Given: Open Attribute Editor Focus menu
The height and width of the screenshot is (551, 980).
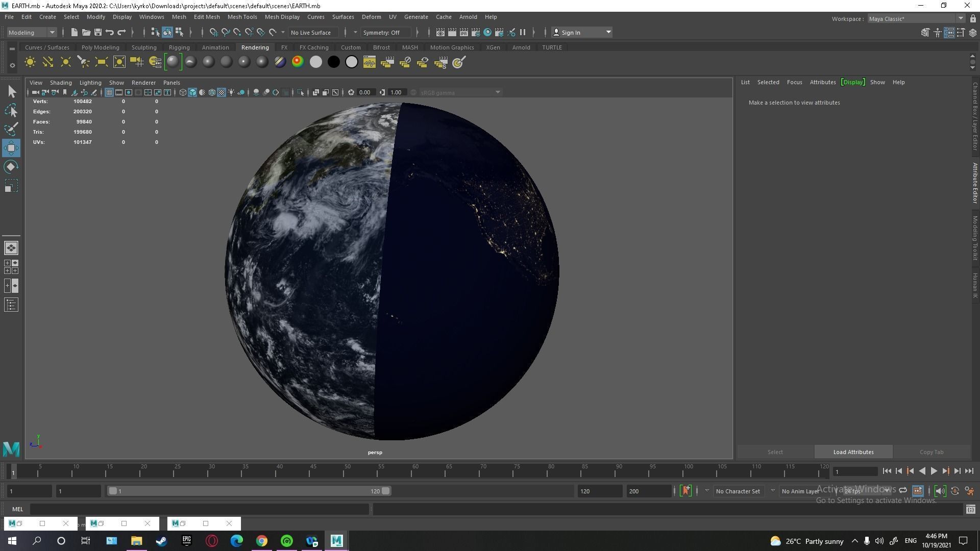Looking at the screenshot, I should [x=794, y=82].
